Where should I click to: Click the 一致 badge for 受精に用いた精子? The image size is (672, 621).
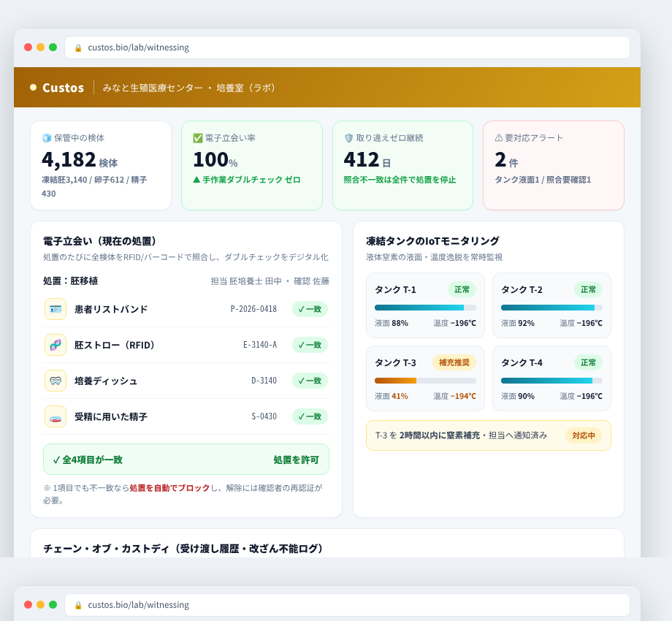pyautogui.click(x=310, y=416)
